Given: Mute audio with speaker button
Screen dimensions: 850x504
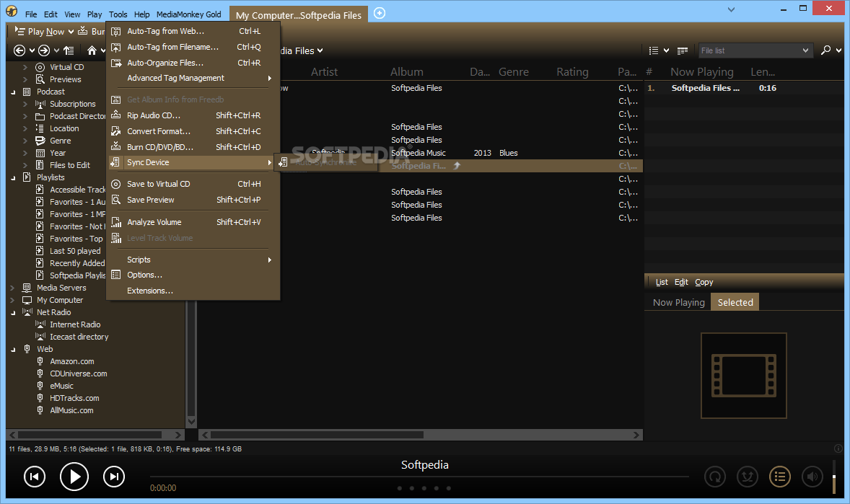Looking at the screenshot, I should click(x=812, y=477).
